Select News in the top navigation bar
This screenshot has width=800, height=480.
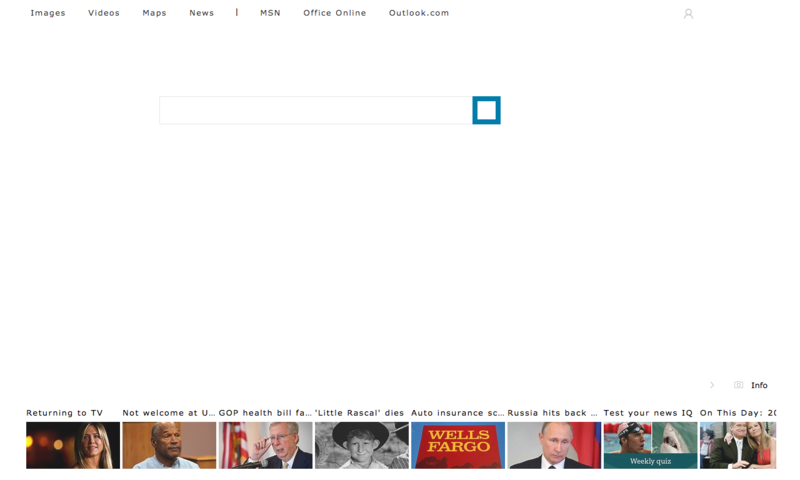[201, 13]
